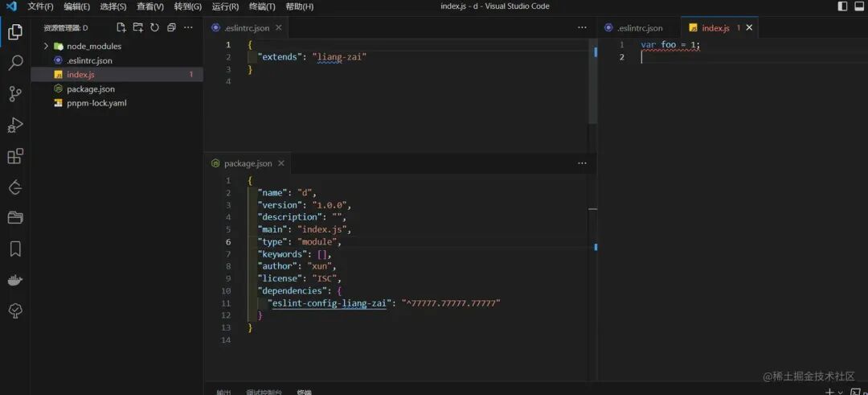Open the 终端(T) menu
This screenshot has height=395, width=868.
262,6
